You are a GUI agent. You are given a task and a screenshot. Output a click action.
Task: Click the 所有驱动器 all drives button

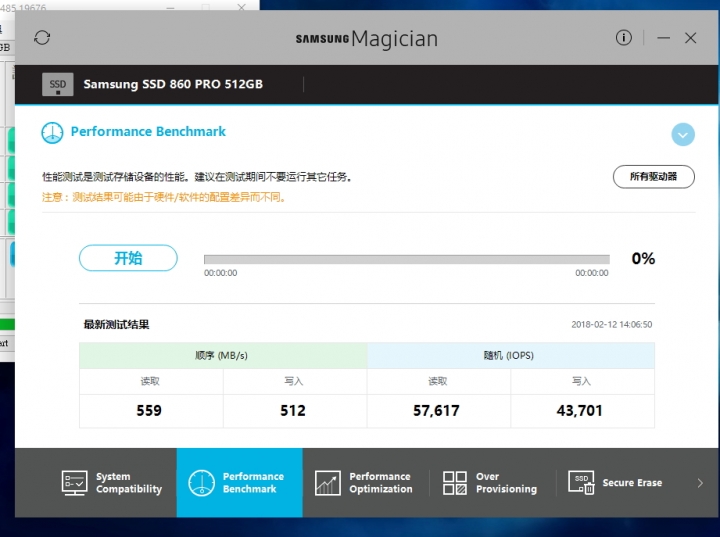pos(653,176)
